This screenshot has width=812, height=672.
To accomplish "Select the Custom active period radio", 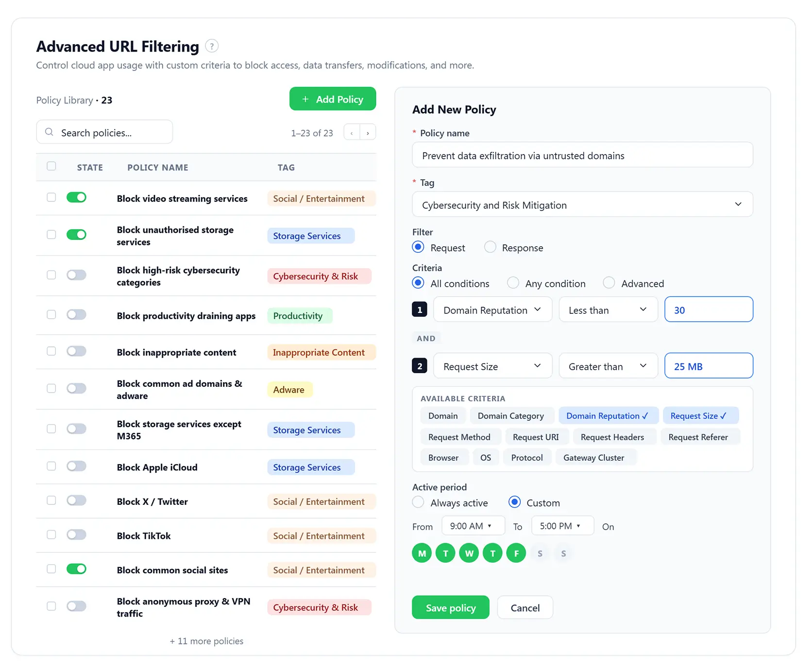I will pyautogui.click(x=515, y=502).
